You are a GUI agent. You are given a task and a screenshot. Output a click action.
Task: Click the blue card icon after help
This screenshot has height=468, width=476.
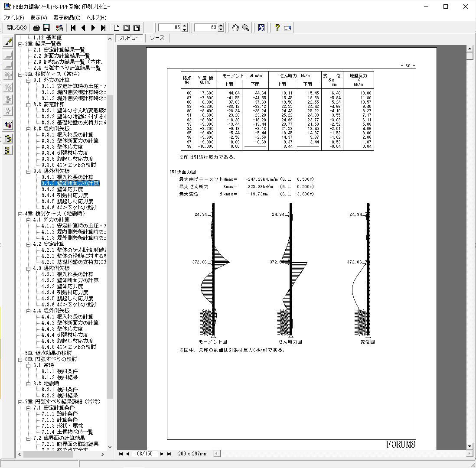point(287,28)
